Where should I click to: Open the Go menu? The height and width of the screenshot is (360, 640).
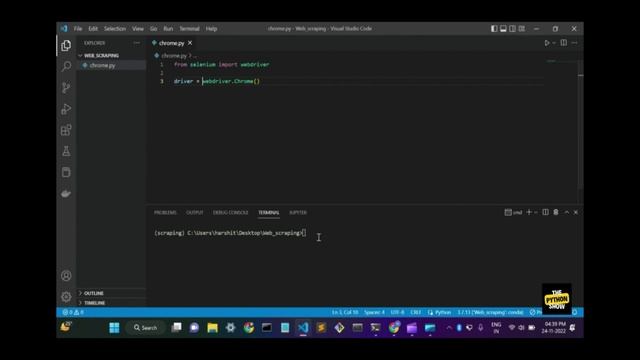(x=153, y=29)
